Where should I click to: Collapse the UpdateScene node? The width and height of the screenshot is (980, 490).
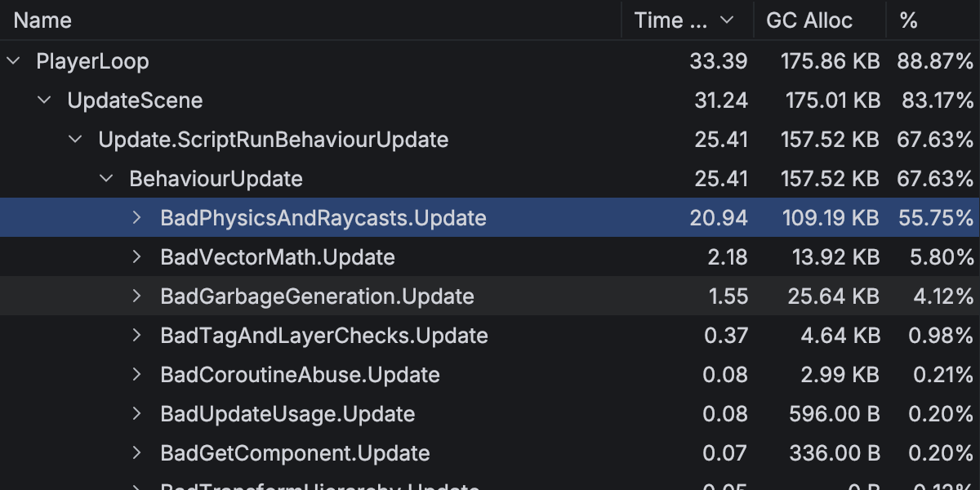[44, 100]
